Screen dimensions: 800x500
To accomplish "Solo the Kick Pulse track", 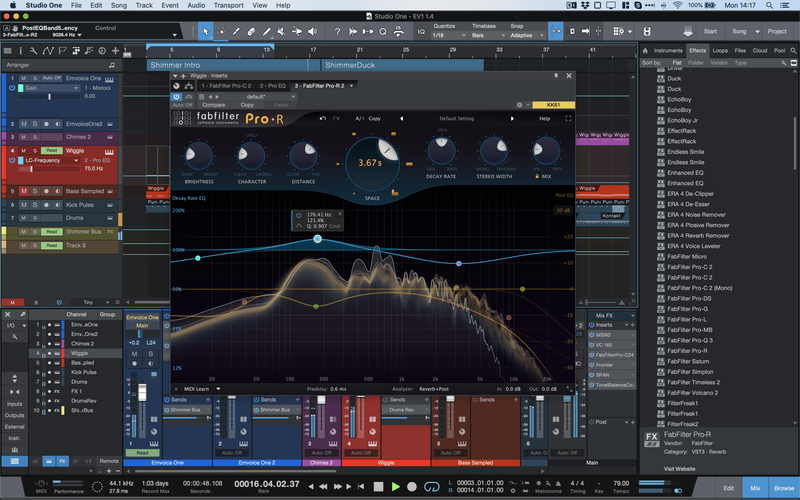I will 35,205.
